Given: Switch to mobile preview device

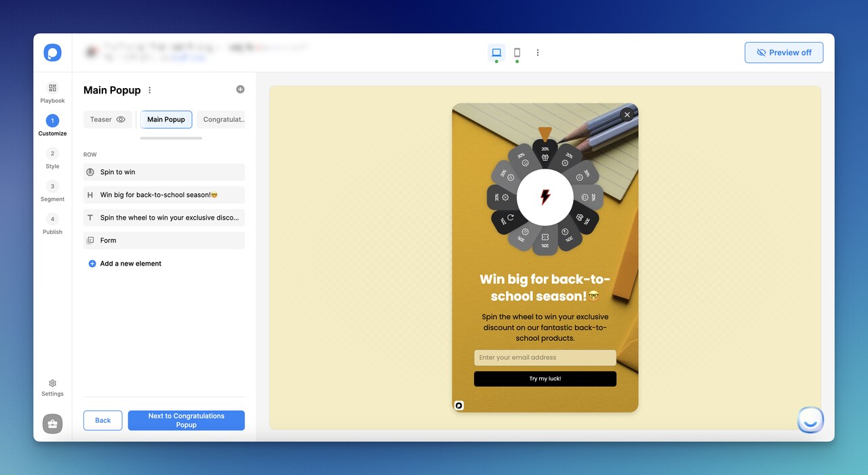Looking at the screenshot, I should 517,53.
